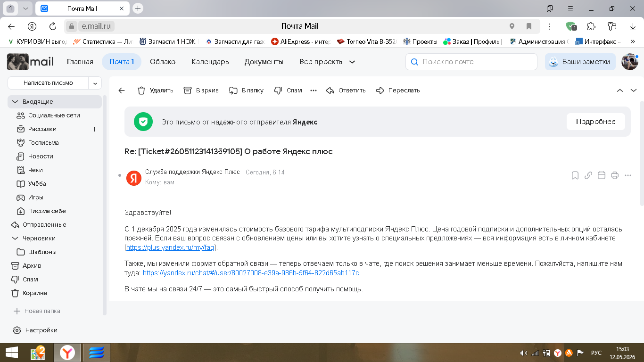Open the browser extensions puzzle icon

(x=591, y=26)
